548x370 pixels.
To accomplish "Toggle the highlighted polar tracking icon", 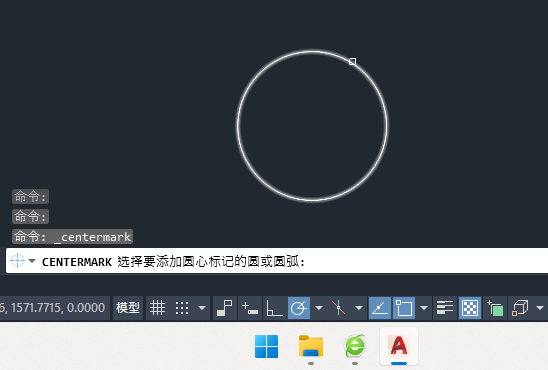I will point(299,308).
